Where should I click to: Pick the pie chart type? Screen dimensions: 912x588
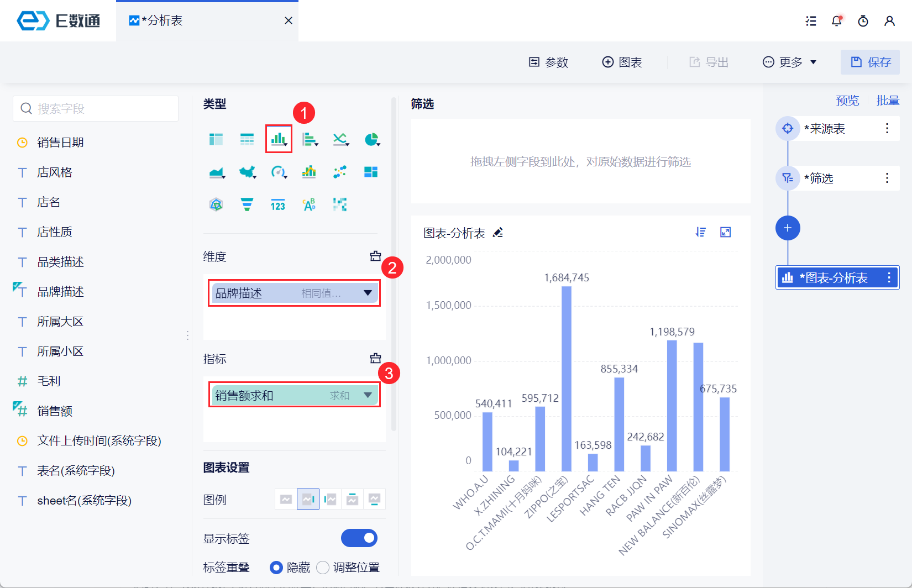(x=372, y=139)
